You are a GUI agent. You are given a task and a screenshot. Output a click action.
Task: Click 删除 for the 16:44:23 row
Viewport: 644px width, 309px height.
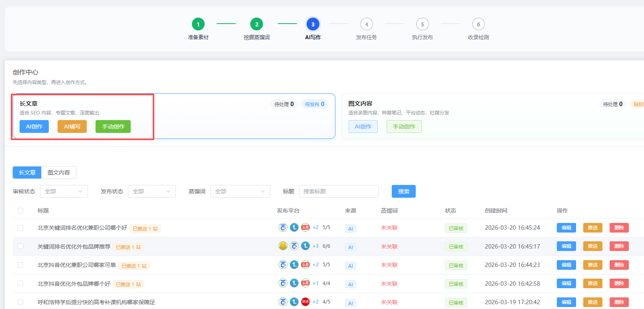pyautogui.click(x=619, y=265)
